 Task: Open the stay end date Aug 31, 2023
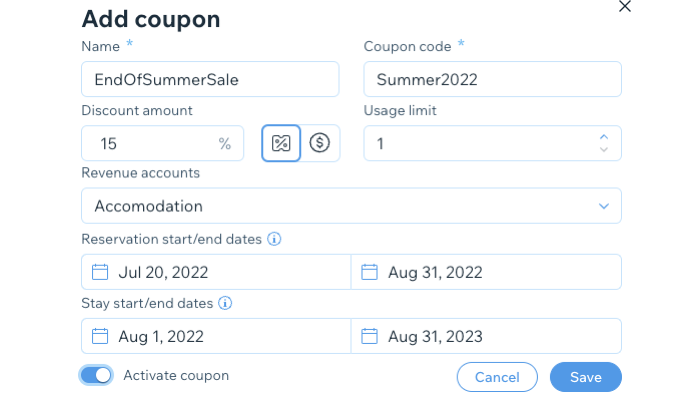[486, 336]
